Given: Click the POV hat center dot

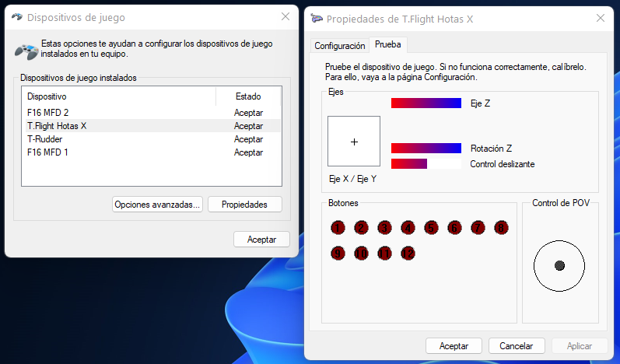Looking at the screenshot, I should [559, 265].
